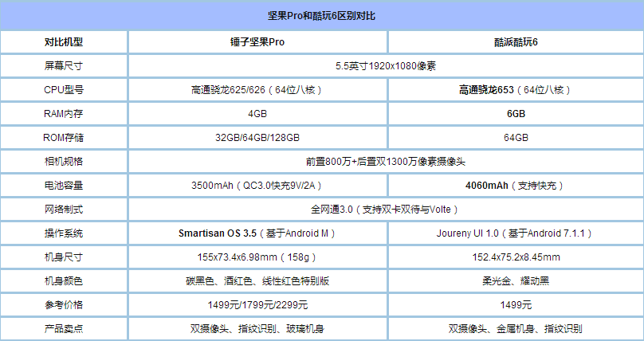
Task: Click the 全网通3.0 network cell
Action: pyautogui.click(x=386, y=210)
